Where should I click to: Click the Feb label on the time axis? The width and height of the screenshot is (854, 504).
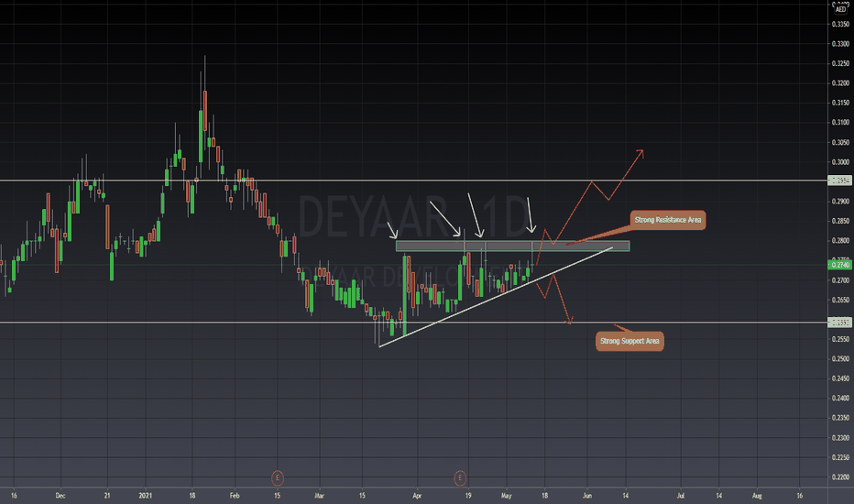click(x=235, y=496)
